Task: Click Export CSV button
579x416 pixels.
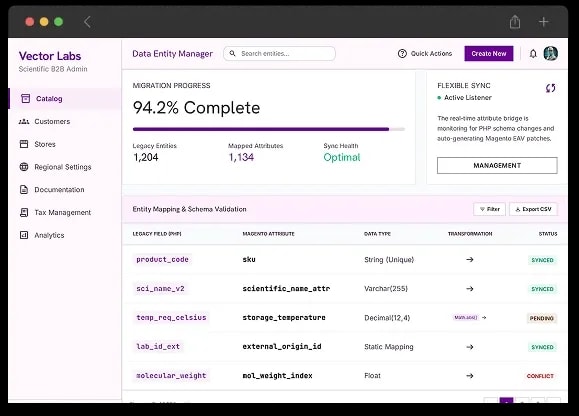Action: [x=533, y=209]
